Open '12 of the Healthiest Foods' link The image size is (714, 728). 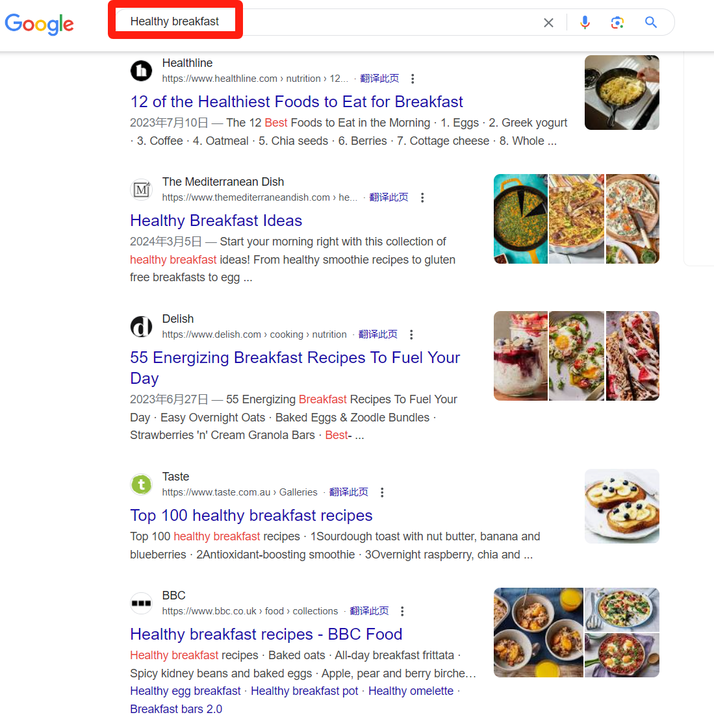[x=296, y=101]
